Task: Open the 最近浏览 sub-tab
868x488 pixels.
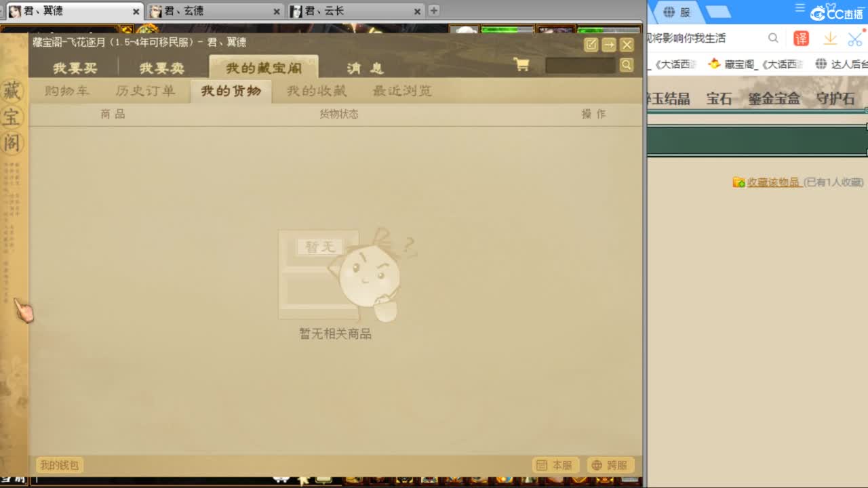Action: [x=402, y=91]
